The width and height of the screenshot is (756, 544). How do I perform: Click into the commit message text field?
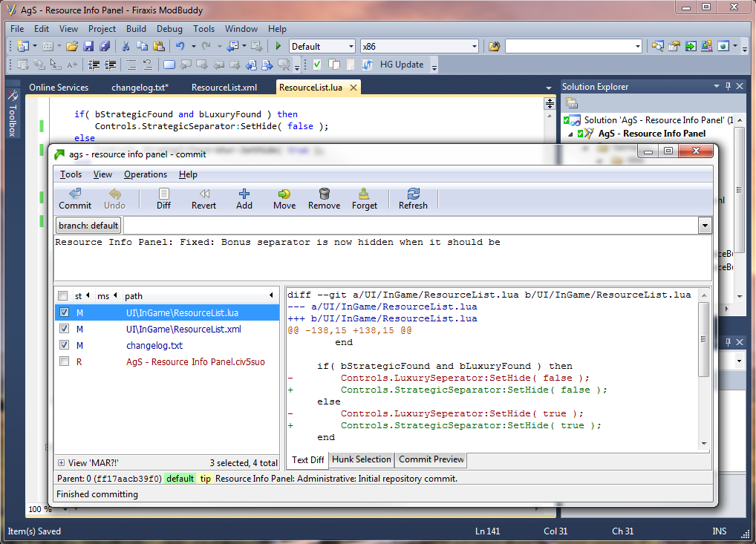click(382, 258)
